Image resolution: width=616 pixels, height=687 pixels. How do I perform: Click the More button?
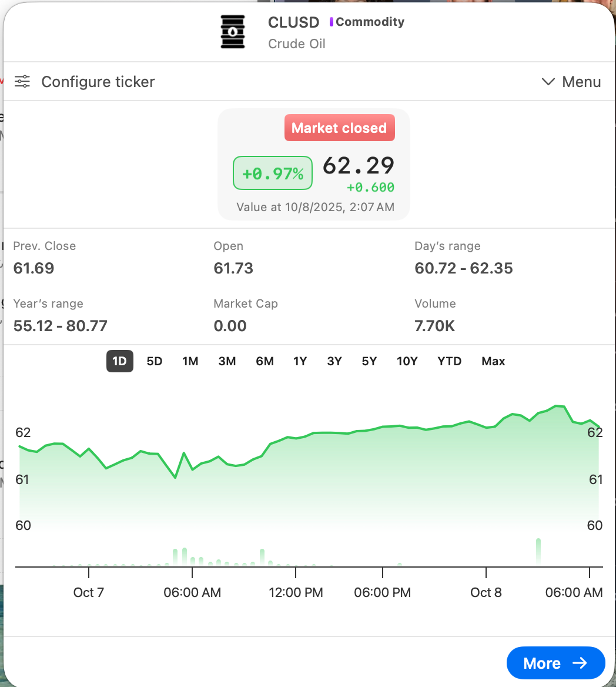tap(555, 663)
